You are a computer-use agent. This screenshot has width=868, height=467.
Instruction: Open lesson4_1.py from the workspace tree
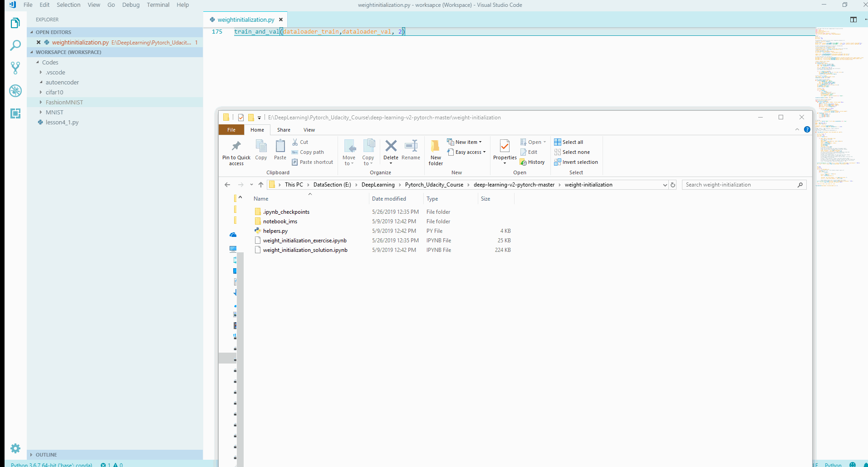pos(62,122)
